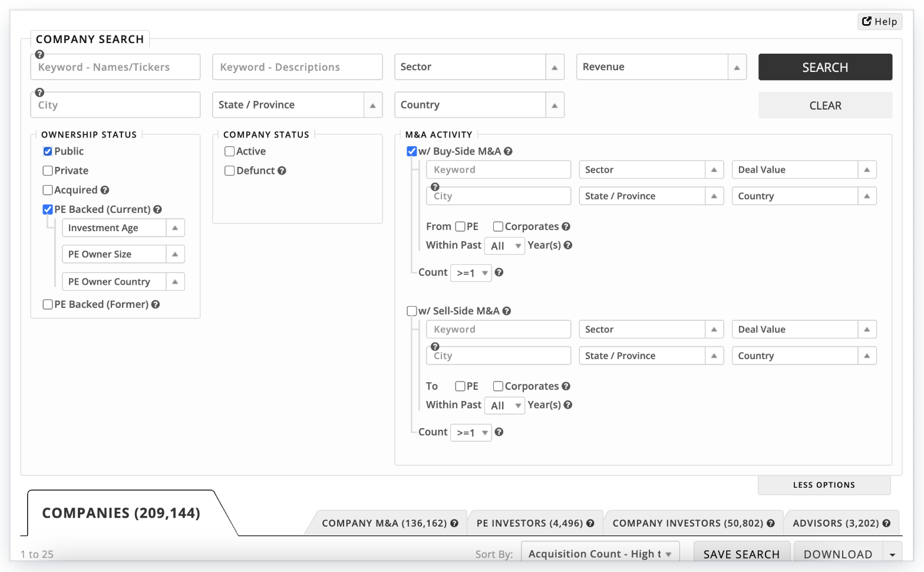Click help icon beside PE Backed (Current)

click(158, 209)
